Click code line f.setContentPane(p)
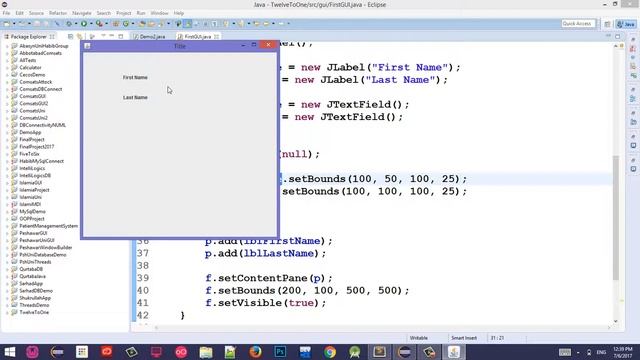 click(x=269, y=278)
